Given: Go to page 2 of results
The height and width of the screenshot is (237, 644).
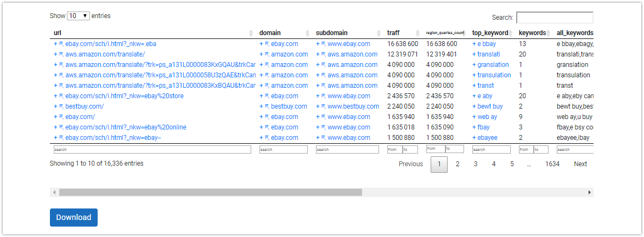Looking at the screenshot, I should (457, 164).
